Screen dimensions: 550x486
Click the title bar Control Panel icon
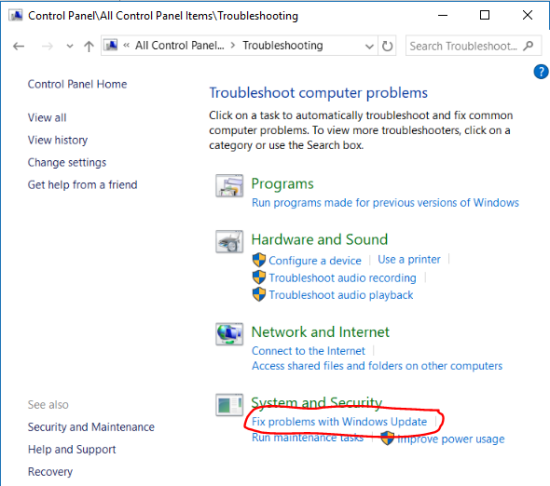click(x=16, y=15)
